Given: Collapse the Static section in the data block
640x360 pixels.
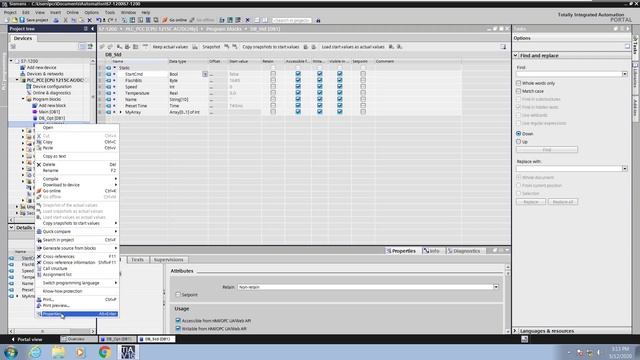Looking at the screenshot, I should tap(115, 68).
